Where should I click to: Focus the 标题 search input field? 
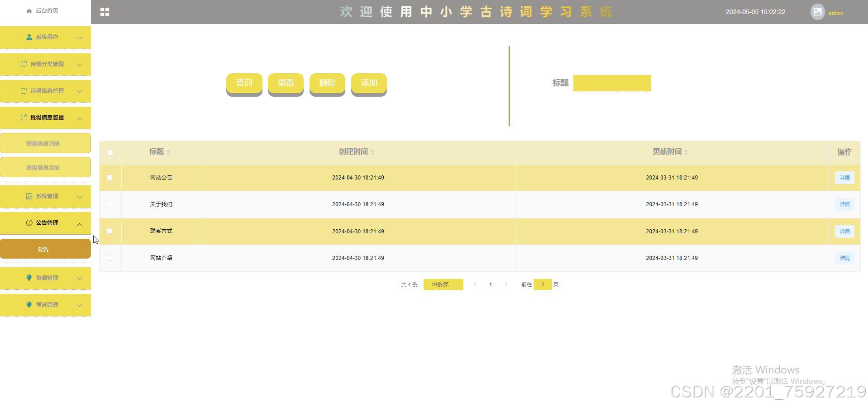pos(612,83)
